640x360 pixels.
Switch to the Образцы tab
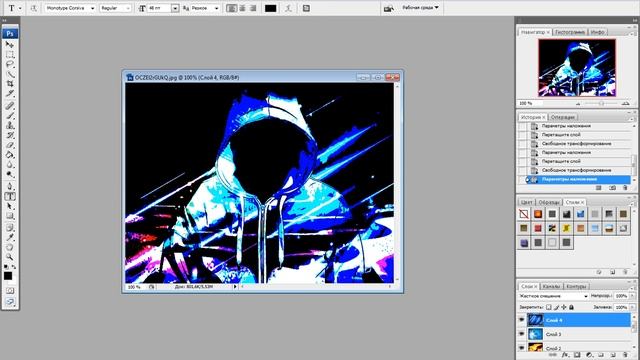[x=549, y=202]
